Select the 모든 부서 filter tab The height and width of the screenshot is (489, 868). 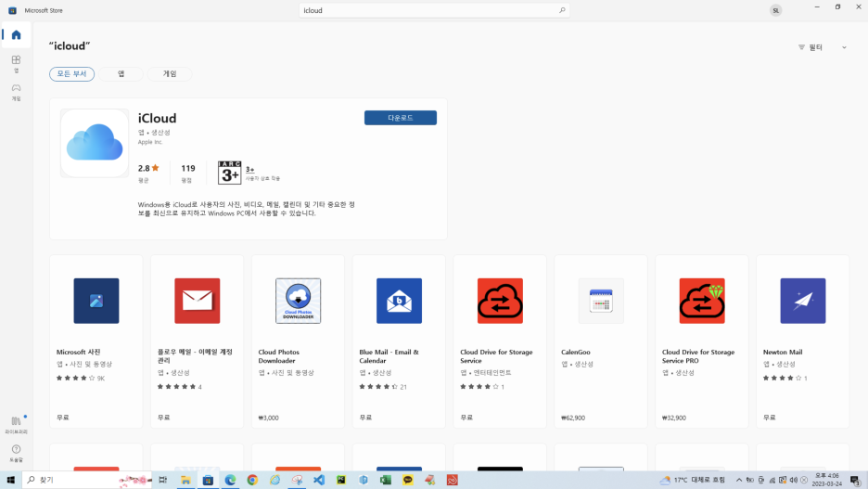click(x=72, y=73)
